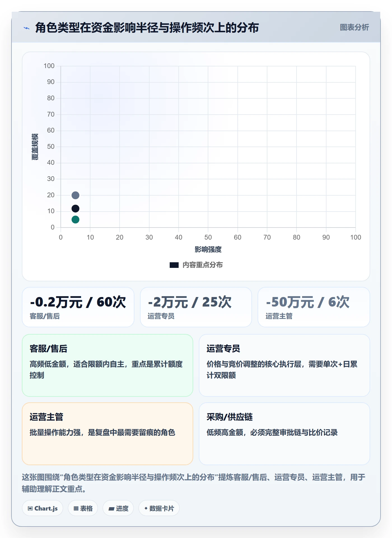Image resolution: width=392 pixels, height=538 pixels.
Task: Click the diamond icon in the 数据卡片 tag
Action: tap(146, 508)
